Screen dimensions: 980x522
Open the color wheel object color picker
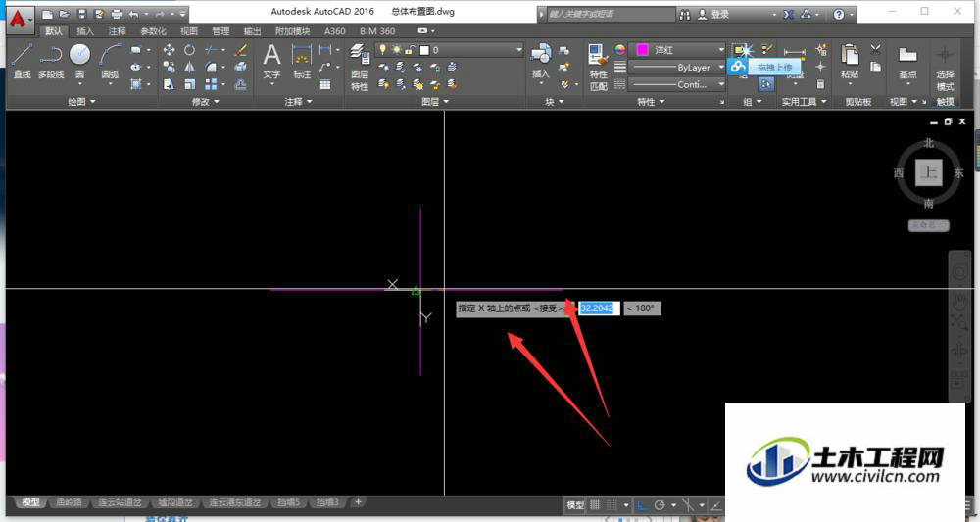point(619,49)
